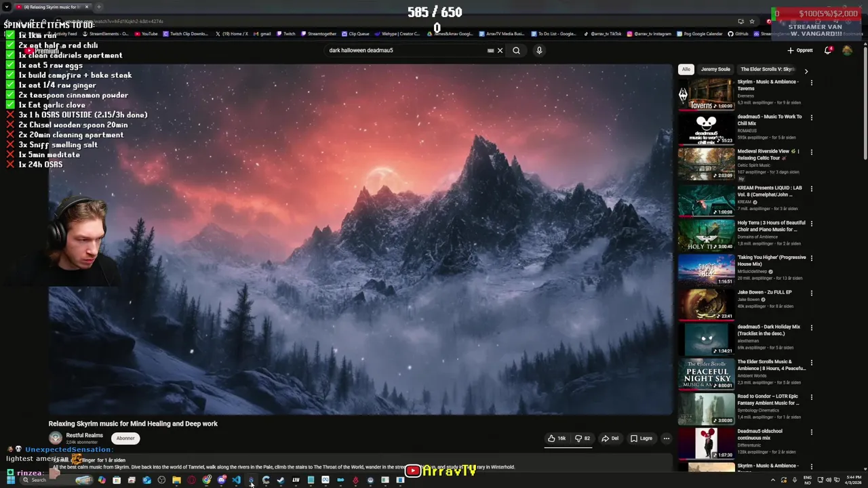Viewport: 868px width, 488px height.
Task: Click the video description text under the title
Action: pyautogui.click(x=283, y=467)
